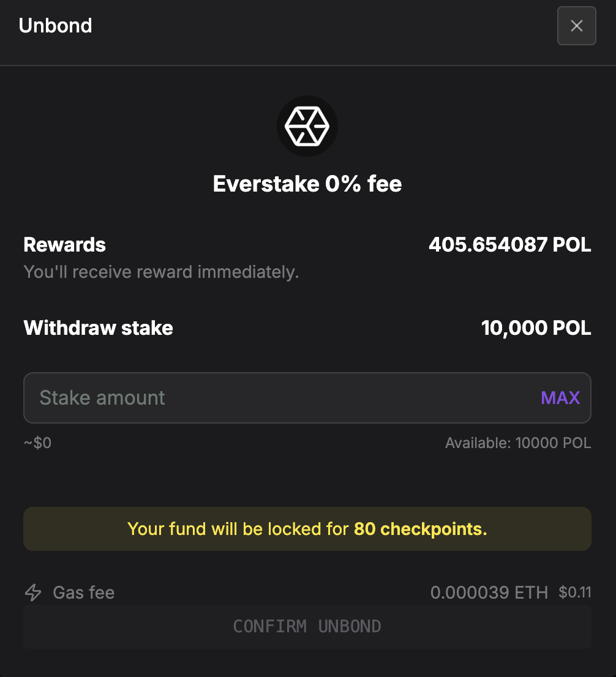Click the MAX button in stake field
Screen dimensions: 616x677
click(560, 398)
